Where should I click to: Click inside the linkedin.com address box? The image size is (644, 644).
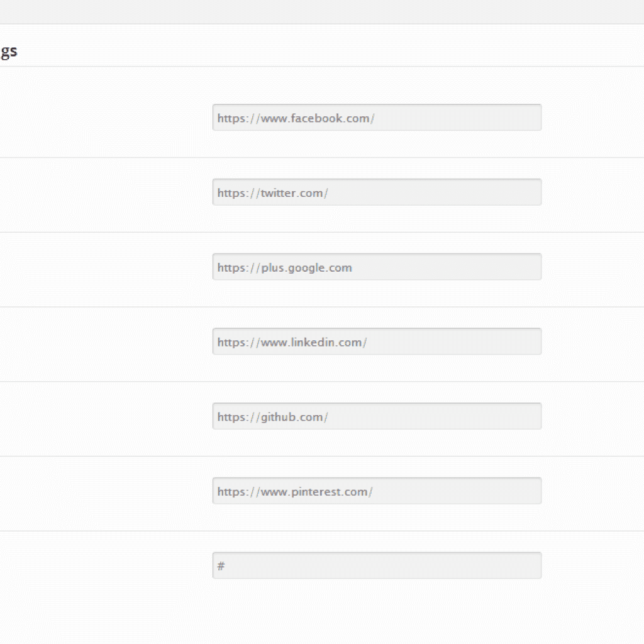(377, 341)
